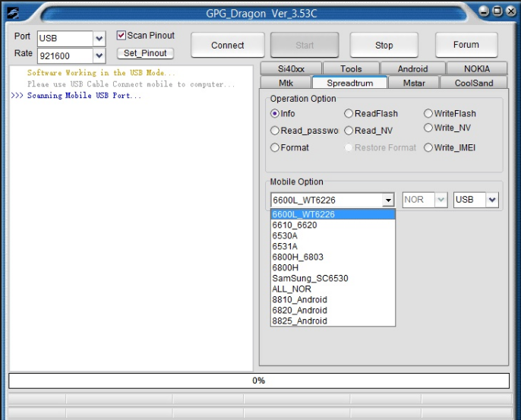Image resolution: width=521 pixels, height=420 pixels.
Task: Minimize the GPG_Dragon window
Action: click(484, 11)
